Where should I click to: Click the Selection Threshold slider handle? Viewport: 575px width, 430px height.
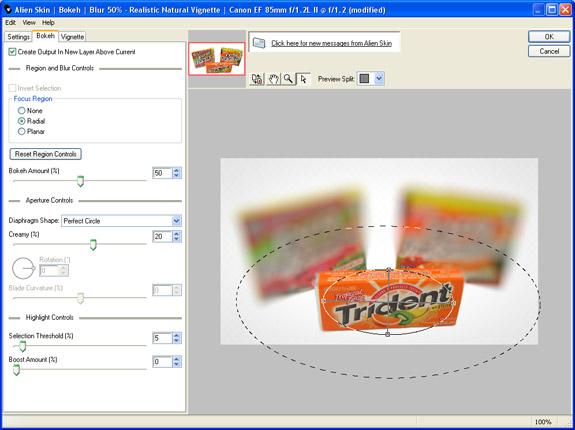(23, 346)
